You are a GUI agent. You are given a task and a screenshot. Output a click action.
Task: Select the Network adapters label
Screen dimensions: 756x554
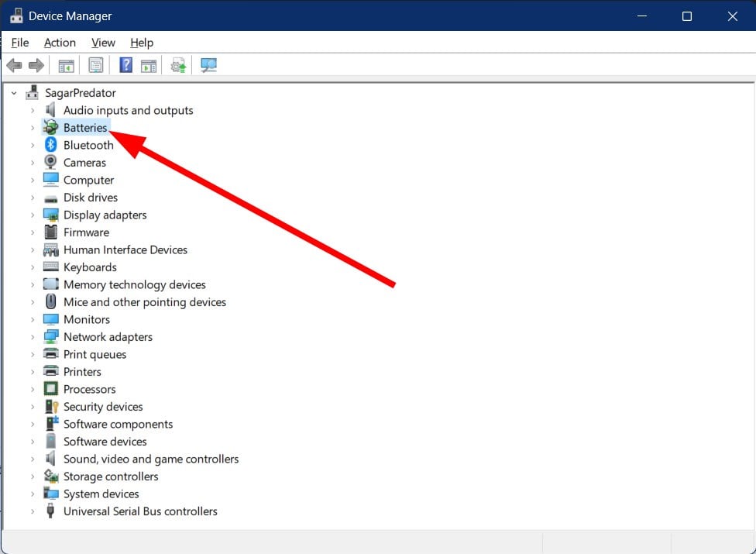(x=108, y=336)
